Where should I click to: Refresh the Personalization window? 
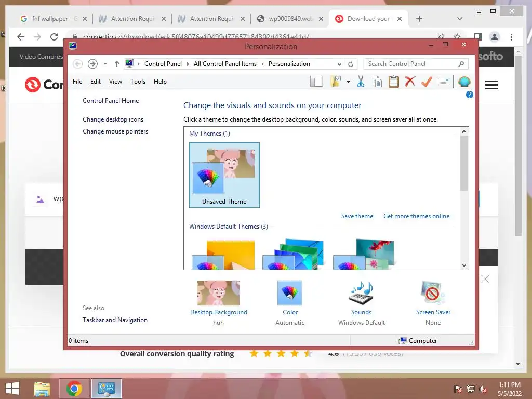[351, 64]
